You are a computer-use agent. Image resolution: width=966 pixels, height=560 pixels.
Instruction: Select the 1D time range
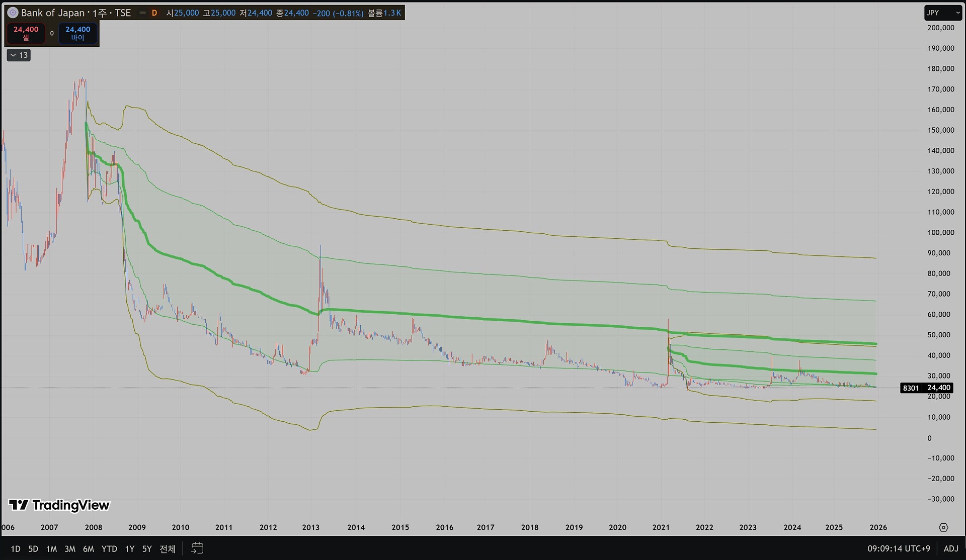(16, 549)
